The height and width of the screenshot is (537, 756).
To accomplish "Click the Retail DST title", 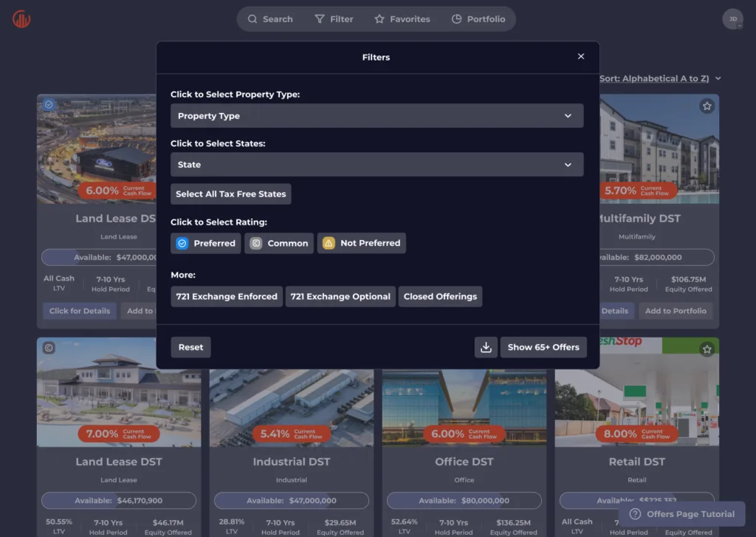I will tap(636, 462).
